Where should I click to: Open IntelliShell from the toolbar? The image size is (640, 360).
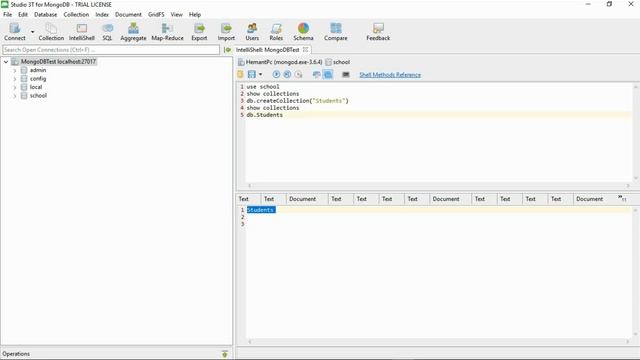[82, 32]
